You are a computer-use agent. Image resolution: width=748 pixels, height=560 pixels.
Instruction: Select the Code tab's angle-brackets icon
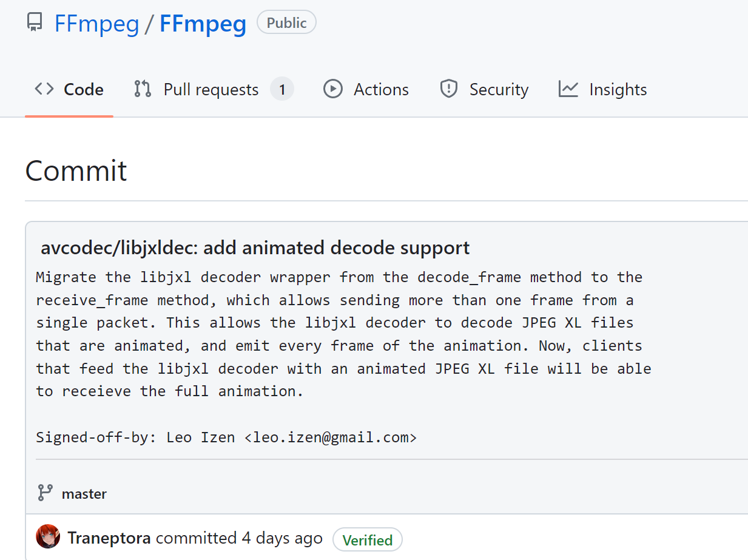tap(43, 89)
